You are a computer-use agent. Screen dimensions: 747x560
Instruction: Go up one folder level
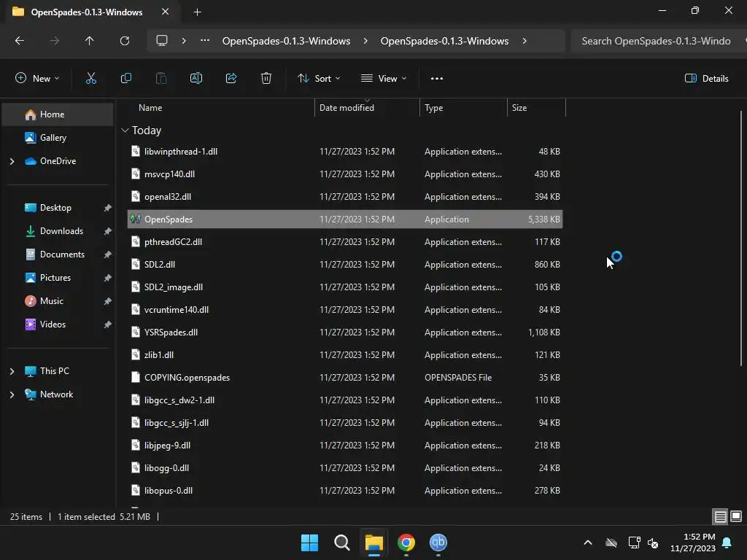[x=89, y=41]
